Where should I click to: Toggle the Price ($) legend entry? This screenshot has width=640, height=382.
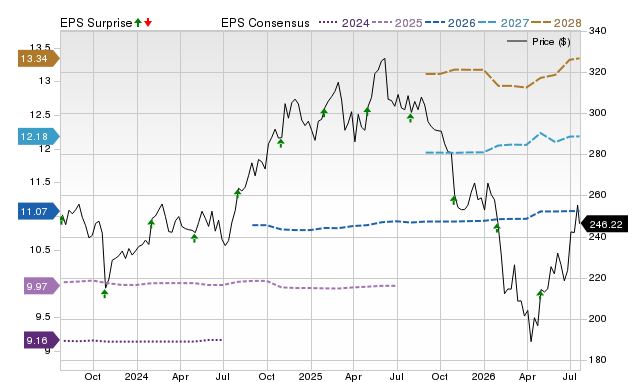tap(539, 42)
